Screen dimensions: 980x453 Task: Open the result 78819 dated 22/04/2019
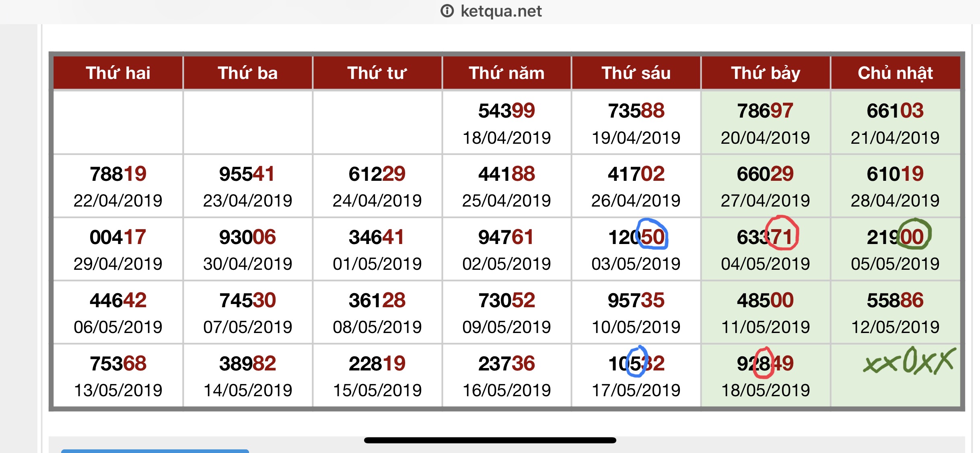[x=118, y=174]
